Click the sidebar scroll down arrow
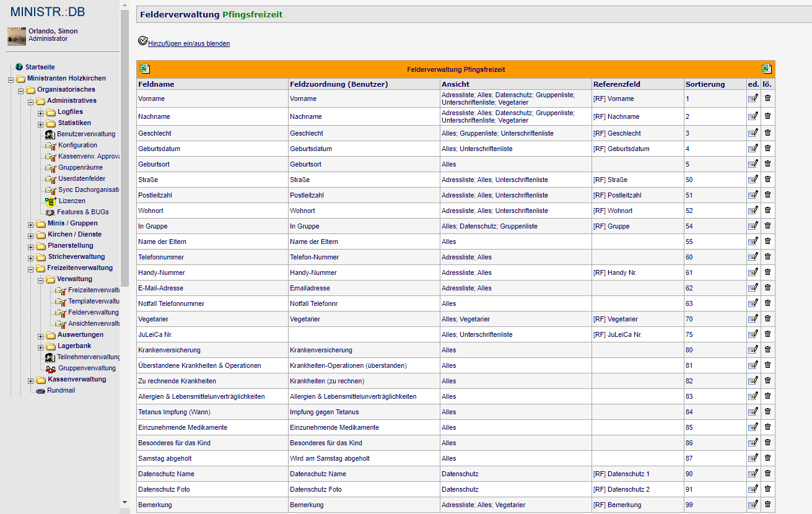Screen dimensions: 812x514 pyautogui.click(x=124, y=502)
